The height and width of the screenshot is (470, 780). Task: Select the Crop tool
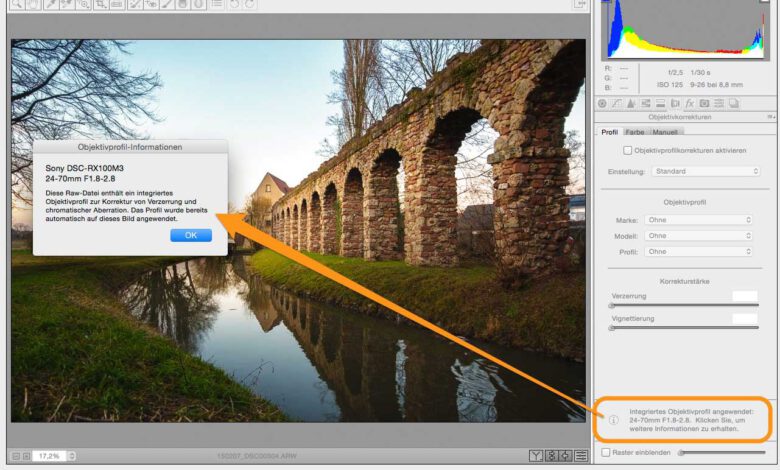101,5
